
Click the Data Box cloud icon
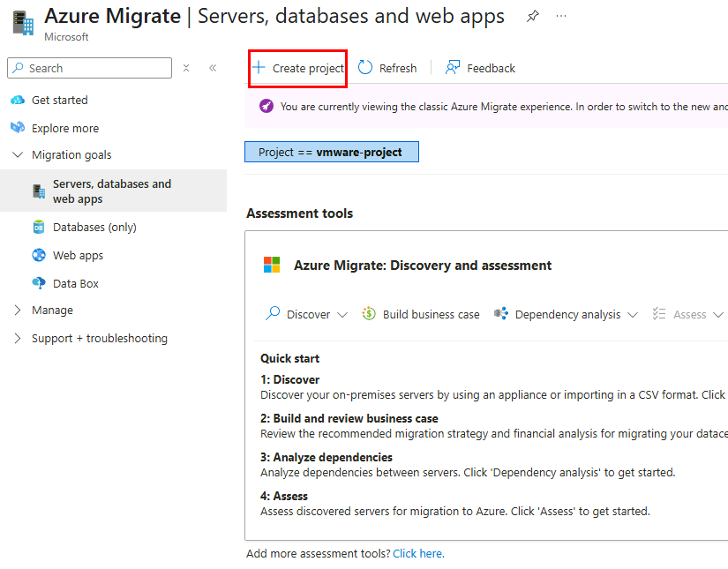coord(39,283)
